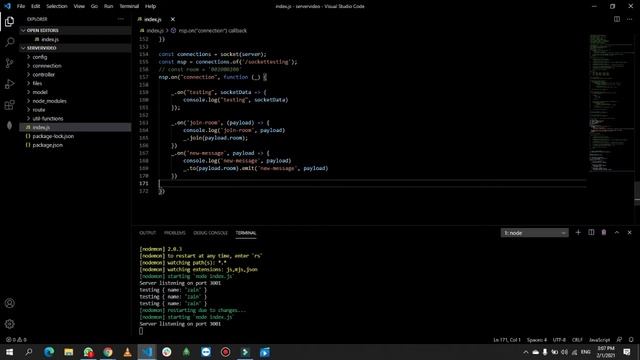
Task: Kill the terminal with trash icon
Action: (x=604, y=233)
